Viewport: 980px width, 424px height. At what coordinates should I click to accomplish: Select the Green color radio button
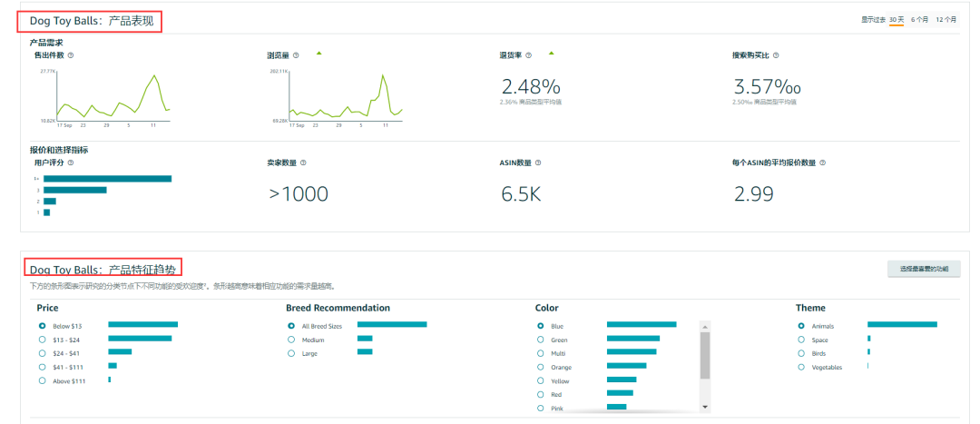click(541, 339)
